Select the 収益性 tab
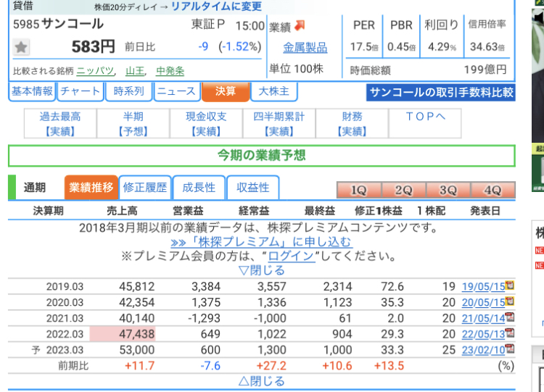This screenshot has height=392, width=544. [x=253, y=188]
